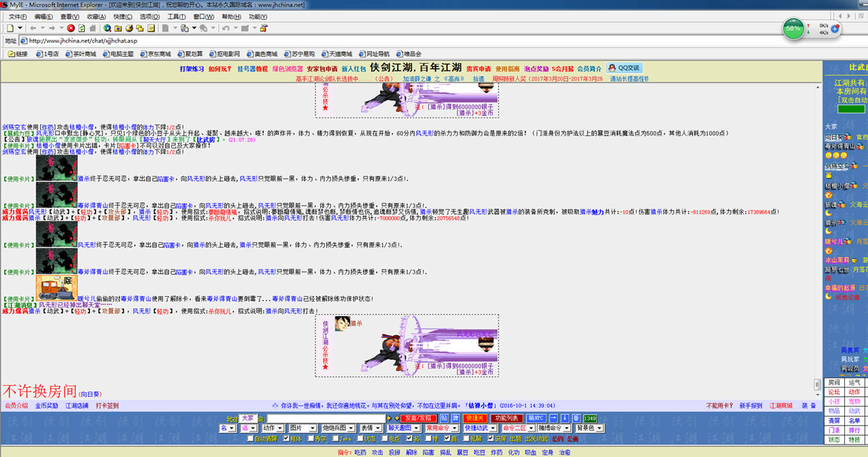This screenshot has width=868, height=457.
Task: Click the QQ交谈 icon button
Action: pyautogui.click(x=624, y=68)
